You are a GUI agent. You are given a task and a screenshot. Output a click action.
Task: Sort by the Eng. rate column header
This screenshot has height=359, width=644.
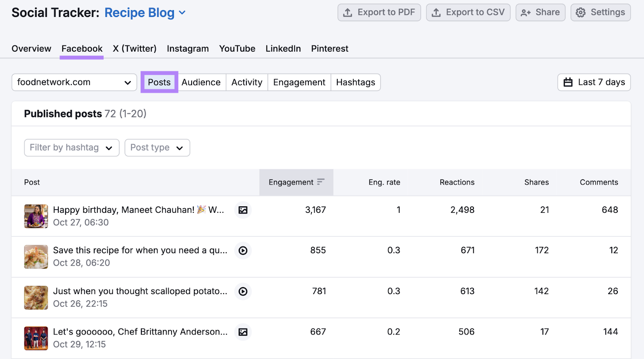pyautogui.click(x=384, y=182)
